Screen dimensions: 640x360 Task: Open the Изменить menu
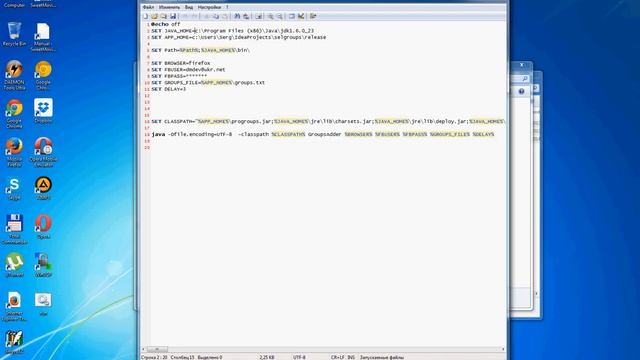coord(169,7)
